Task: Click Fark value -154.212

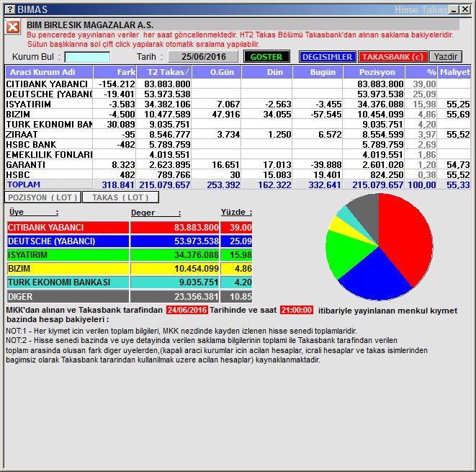Action: [117, 84]
